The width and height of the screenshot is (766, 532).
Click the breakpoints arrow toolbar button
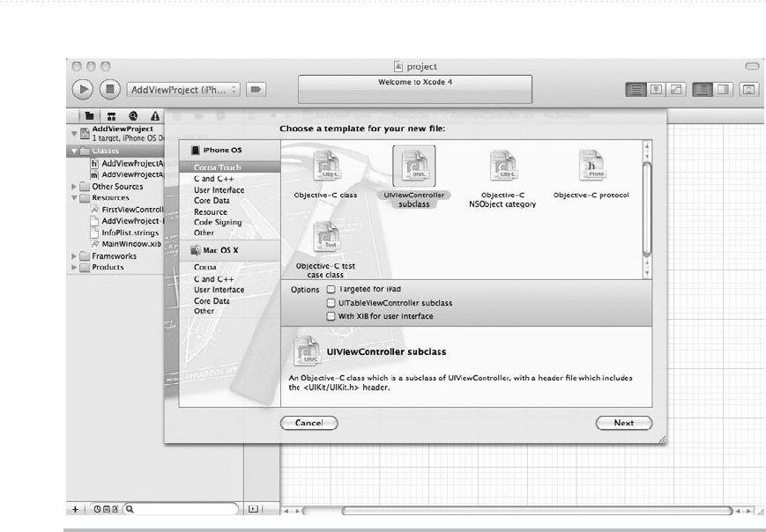tap(256, 89)
